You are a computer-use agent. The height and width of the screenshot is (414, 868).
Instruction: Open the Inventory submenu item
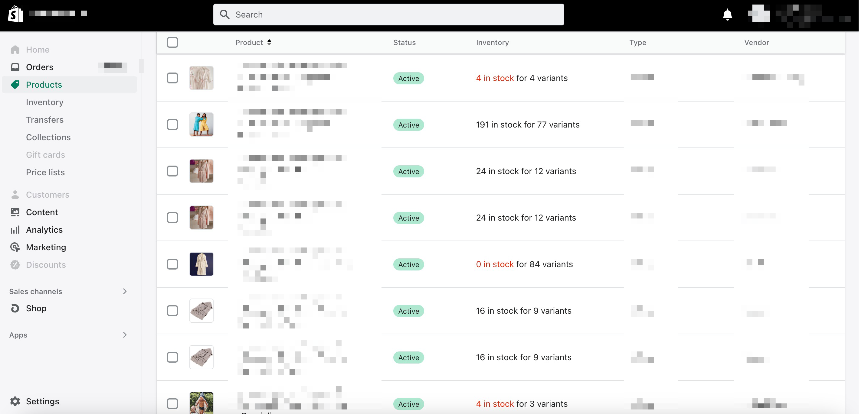tap(45, 102)
